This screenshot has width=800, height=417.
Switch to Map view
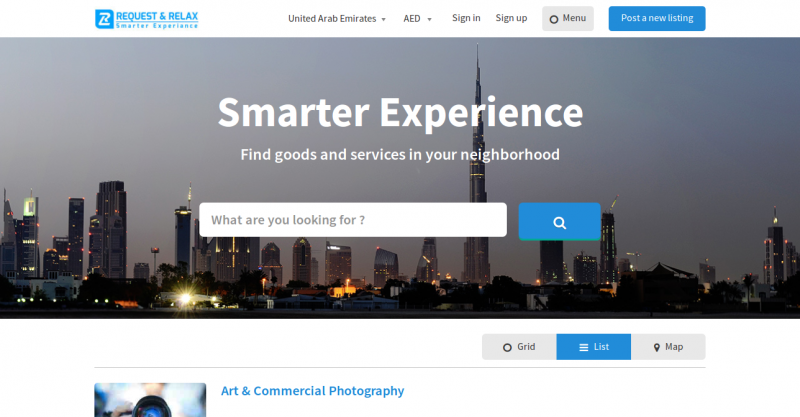coord(668,347)
